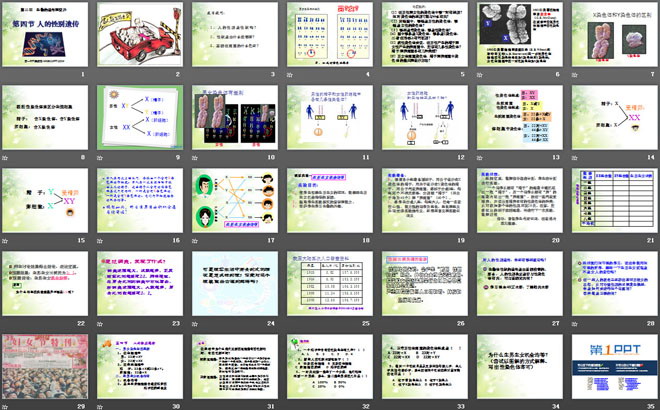
Task: Click the animation star under slide 30
Action: (x=100, y=407)
